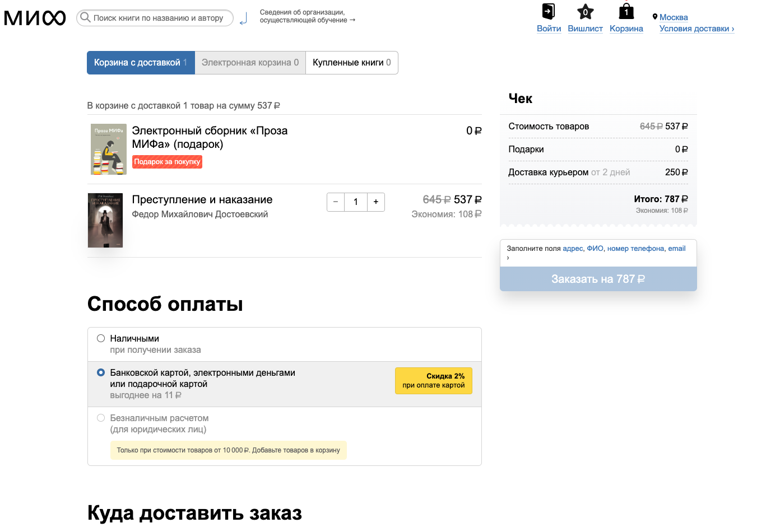Open Условия доставки link
This screenshot has width=766, height=532.
(697, 29)
